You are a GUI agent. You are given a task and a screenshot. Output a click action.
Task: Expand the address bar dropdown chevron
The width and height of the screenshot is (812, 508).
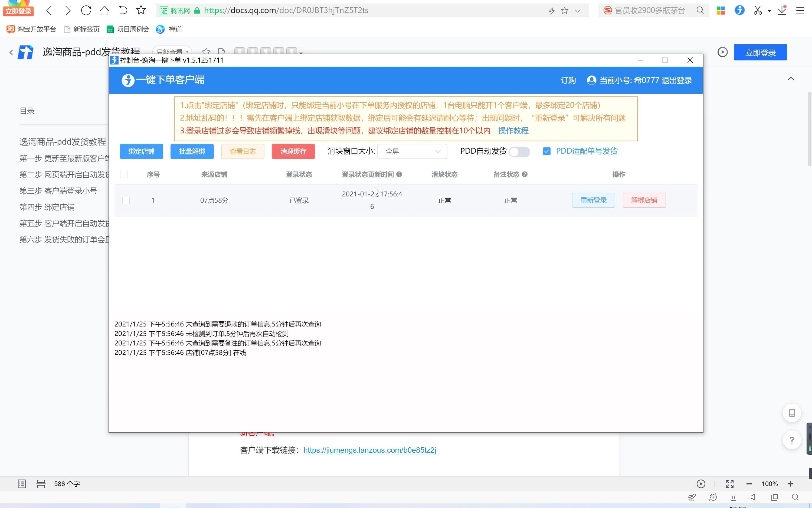(577, 11)
